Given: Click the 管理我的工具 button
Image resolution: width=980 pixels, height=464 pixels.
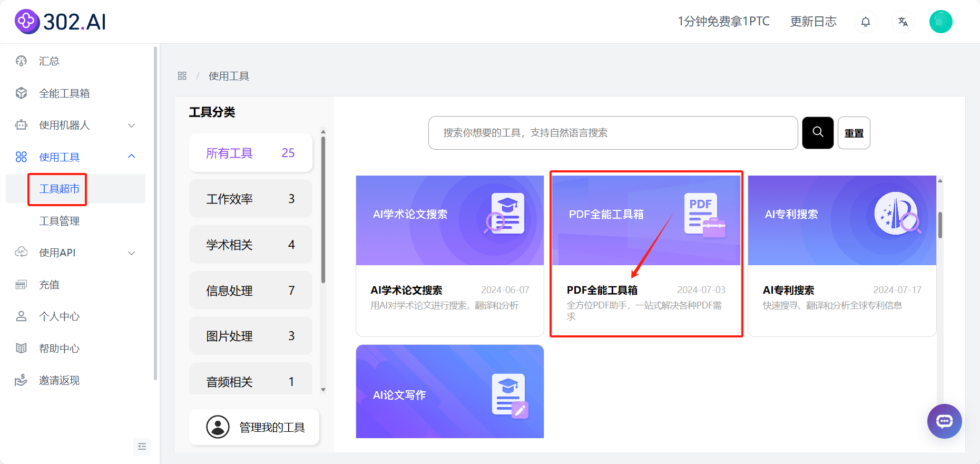Looking at the screenshot, I should click(x=254, y=427).
